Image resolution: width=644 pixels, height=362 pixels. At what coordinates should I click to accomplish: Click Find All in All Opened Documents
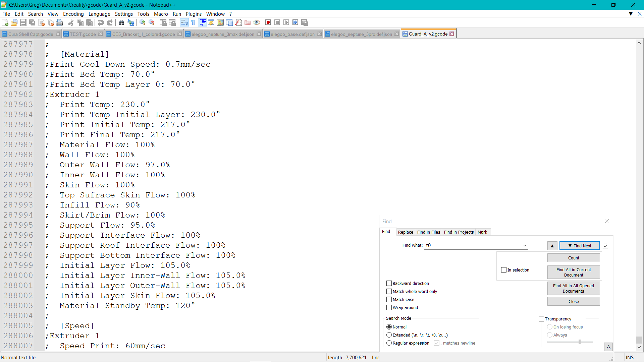click(573, 288)
